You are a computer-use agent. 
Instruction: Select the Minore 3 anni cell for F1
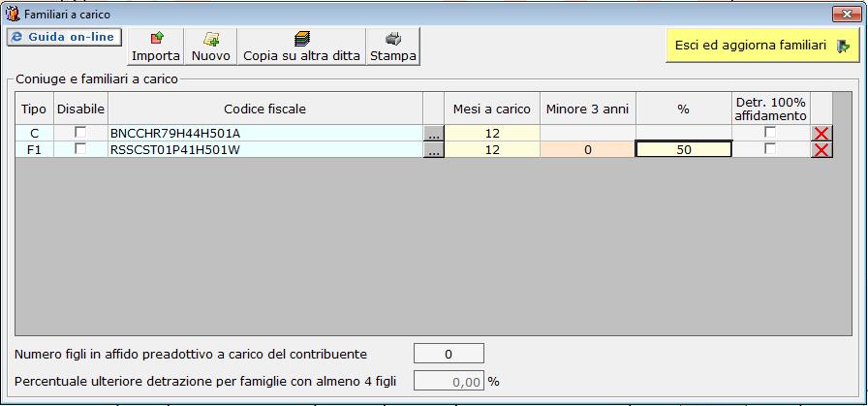click(587, 150)
